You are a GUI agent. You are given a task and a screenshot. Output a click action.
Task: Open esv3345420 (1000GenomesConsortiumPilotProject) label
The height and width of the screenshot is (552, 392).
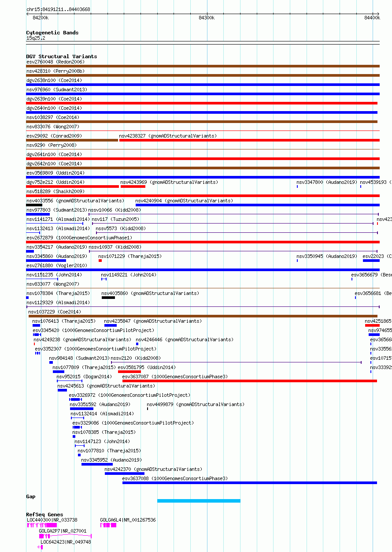coord(93,330)
